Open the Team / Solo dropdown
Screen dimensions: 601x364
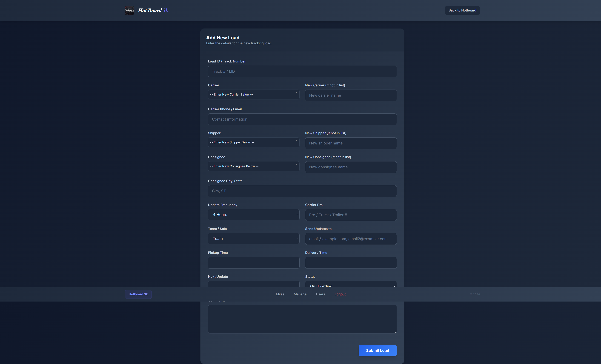(253, 238)
